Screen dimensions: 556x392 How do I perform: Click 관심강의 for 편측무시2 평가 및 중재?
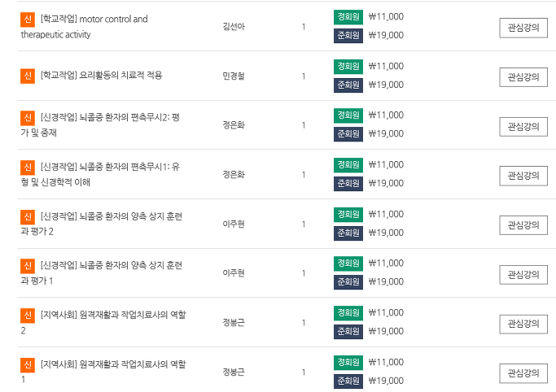[523, 127]
